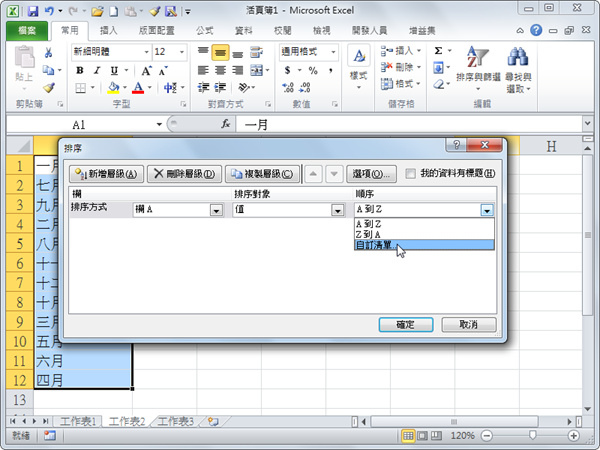Switch to Normal view in status bar
600x450 pixels.
pyautogui.click(x=408, y=435)
